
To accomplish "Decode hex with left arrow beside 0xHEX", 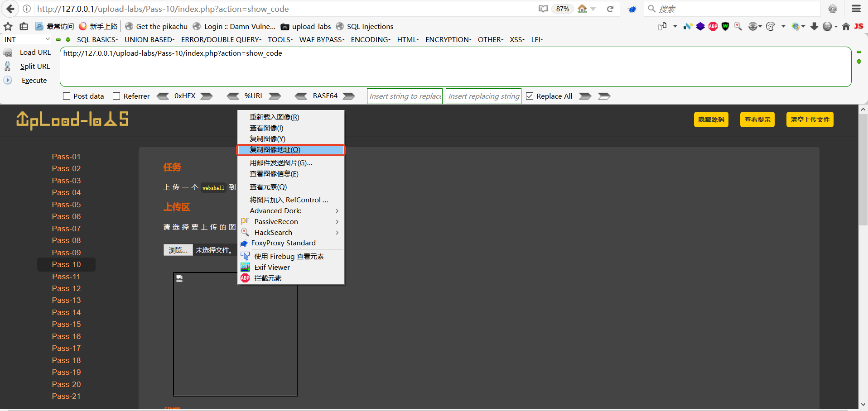I will coord(163,96).
